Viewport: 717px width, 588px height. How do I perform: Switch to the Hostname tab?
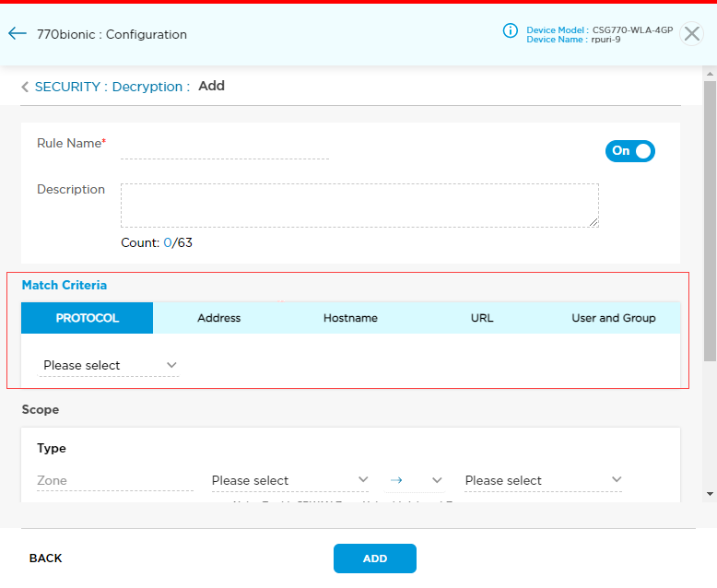coord(350,318)
